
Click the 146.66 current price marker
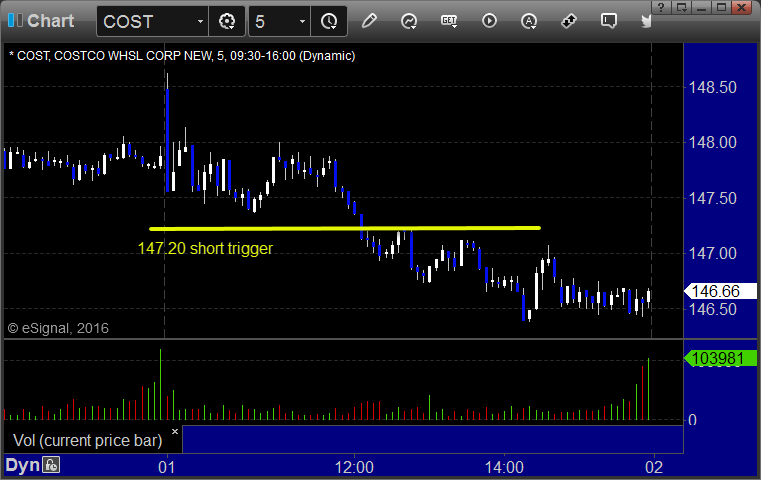[x=720, y=291]
